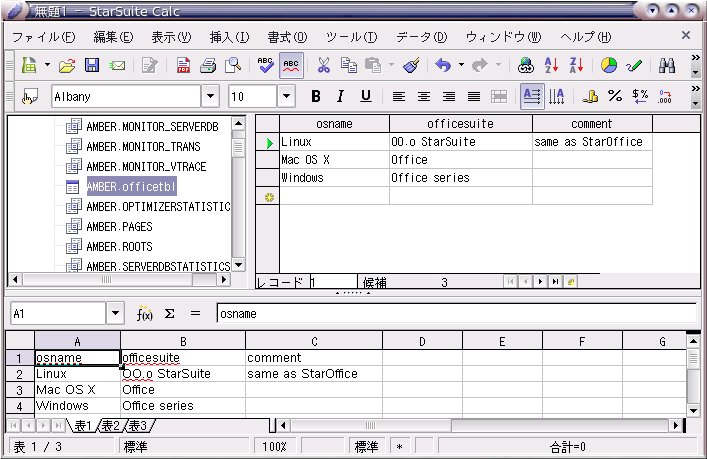
Task: Open the Albany font name dropdown
Action: pos(210,96)
